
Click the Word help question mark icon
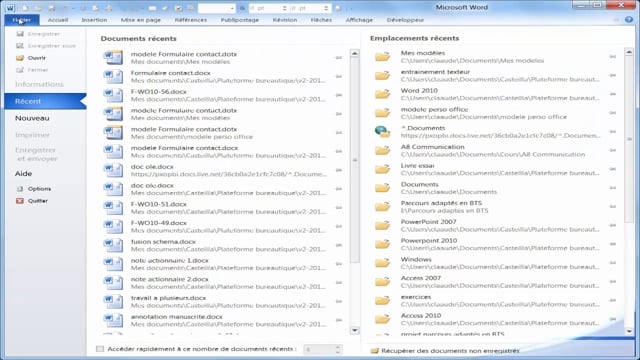[x=629, y=20]
